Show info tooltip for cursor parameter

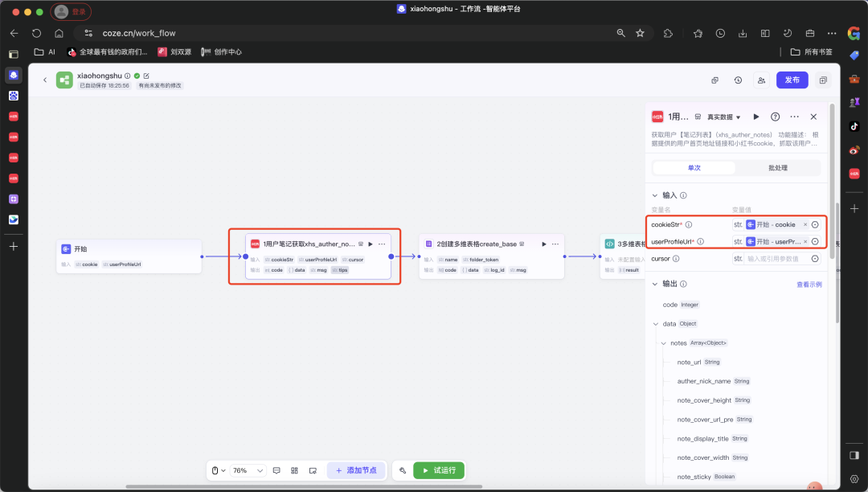676,259
